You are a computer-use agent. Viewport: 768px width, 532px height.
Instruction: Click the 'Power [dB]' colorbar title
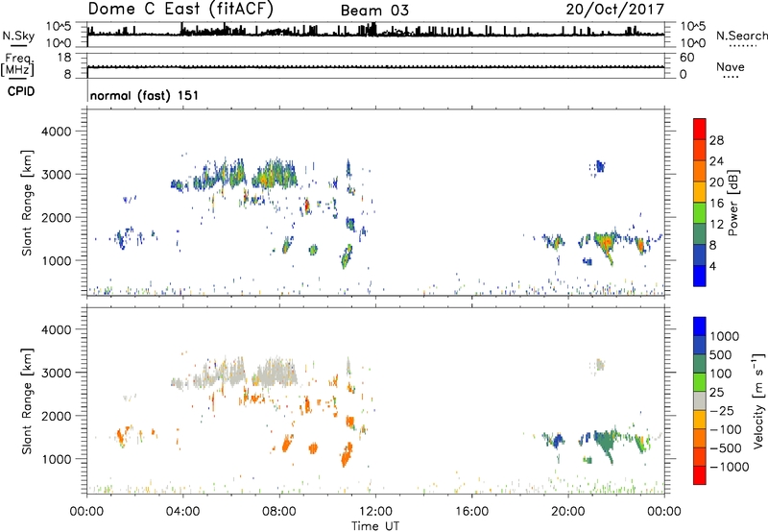click(x=733, y=203)
